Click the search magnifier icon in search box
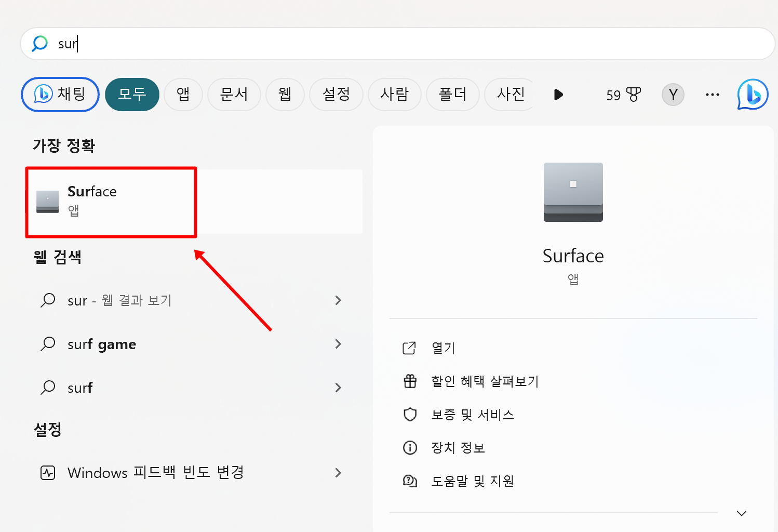Viewport: 778px width, 532px height. click(x=40, y=44)
